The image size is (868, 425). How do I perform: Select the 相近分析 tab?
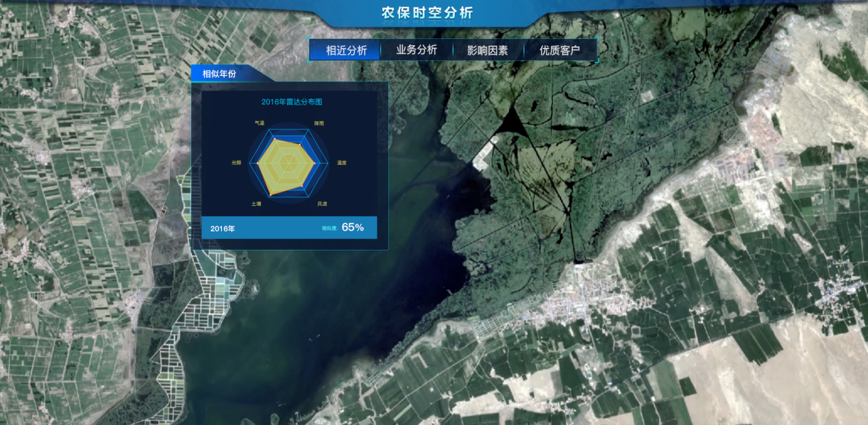(346, 50)
